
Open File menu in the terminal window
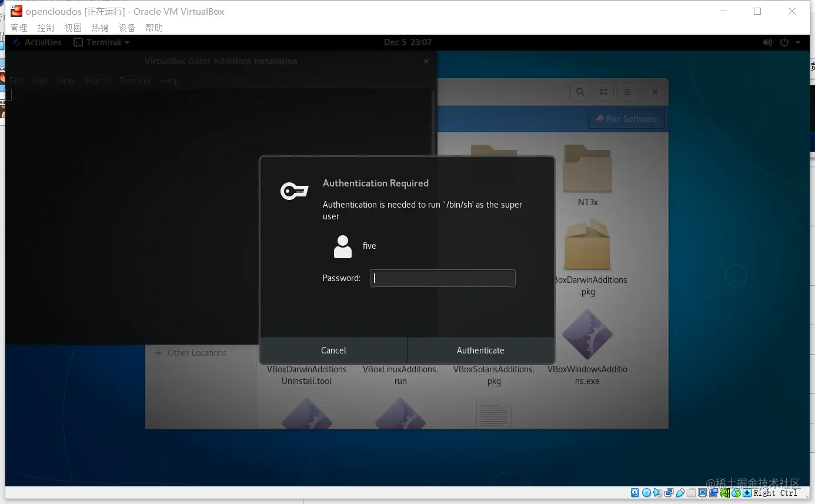pyautogui.click(x=16, y=81)
